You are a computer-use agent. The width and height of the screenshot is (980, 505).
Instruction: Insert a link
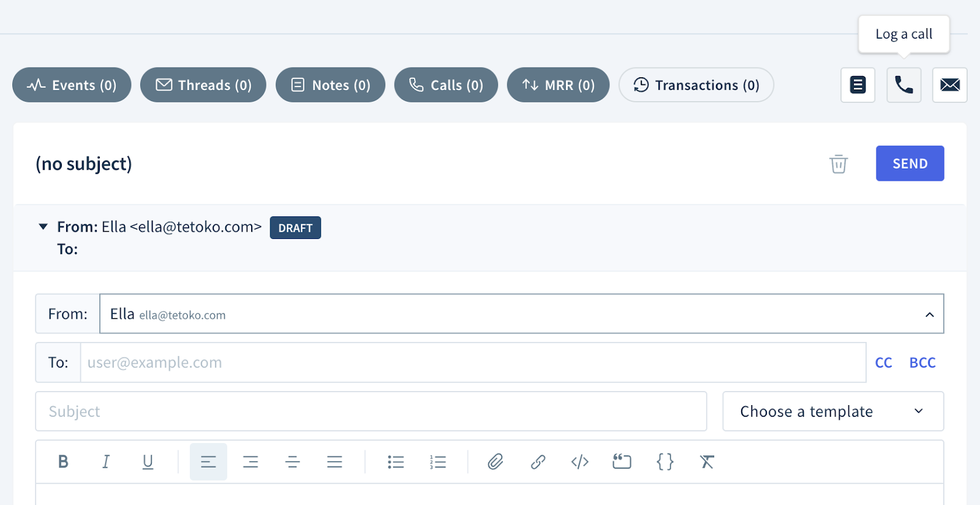point(538,461)
